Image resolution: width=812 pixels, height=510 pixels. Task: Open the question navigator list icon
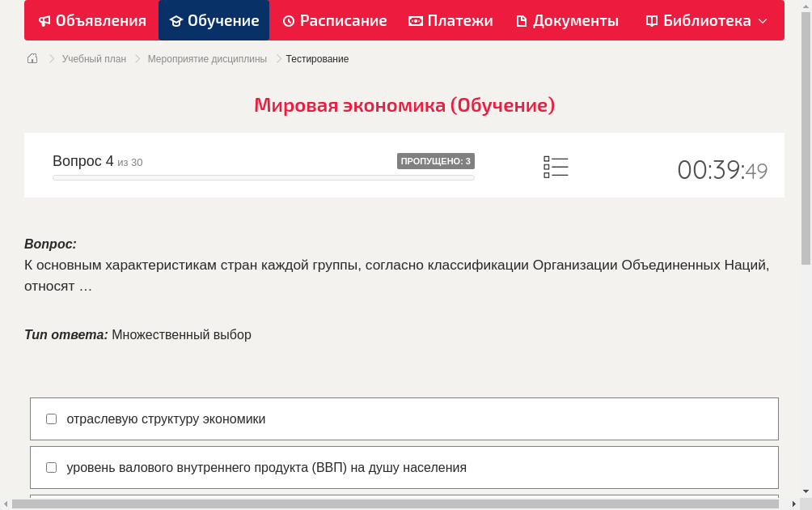pyautogui.click(x=556, y=167)
